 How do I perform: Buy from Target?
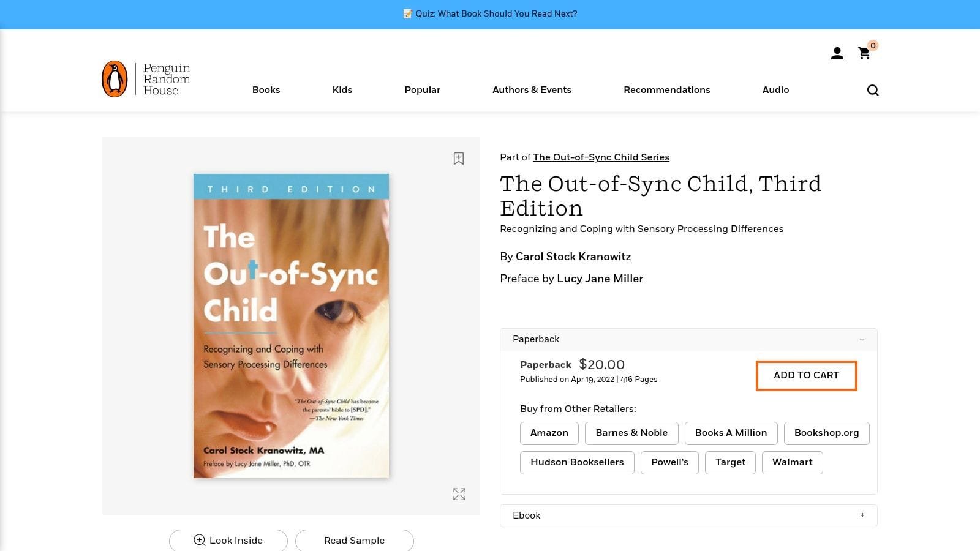tap(730, 462)
